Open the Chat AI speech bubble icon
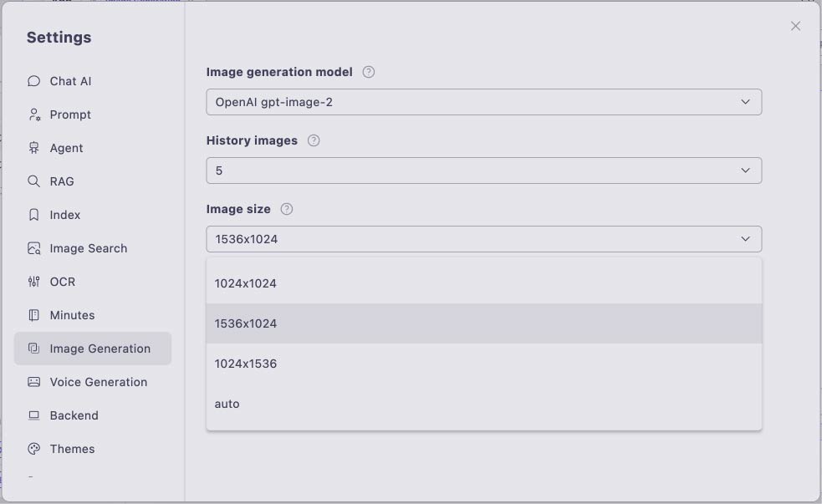822x504 pixels. click(x=33, y=81)
